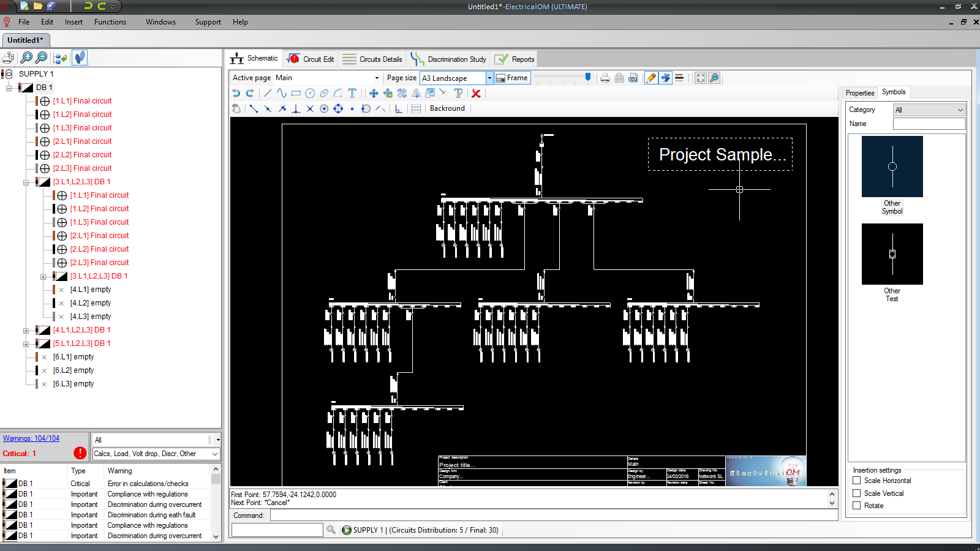Click the Frame button
This screenshot has width=980, height=551.
pyautogui.click(x=512, y=78)
